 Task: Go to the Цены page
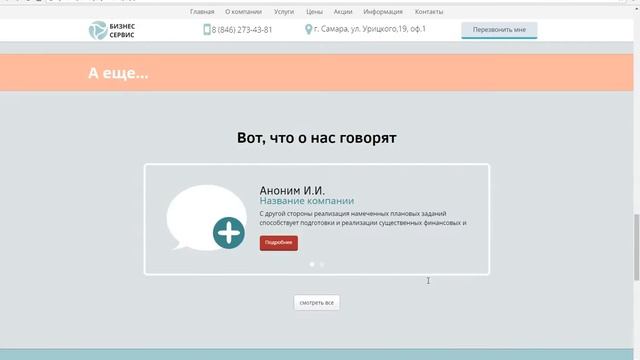tap(314, 12)
